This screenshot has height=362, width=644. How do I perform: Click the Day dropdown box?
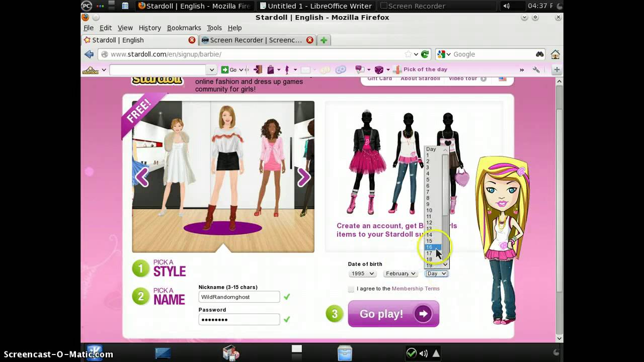coord(436,274)
